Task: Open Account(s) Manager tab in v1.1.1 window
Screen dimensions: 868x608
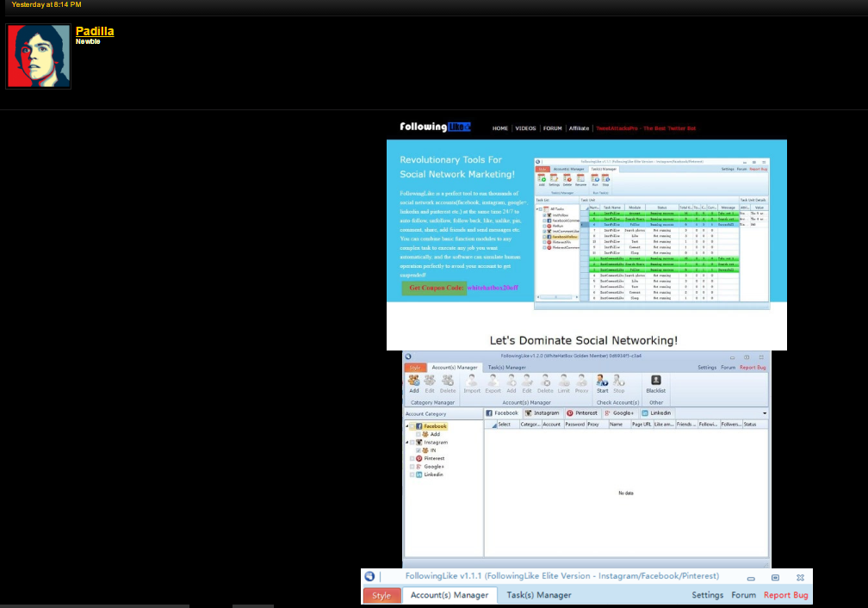Action: pos(449,595)
